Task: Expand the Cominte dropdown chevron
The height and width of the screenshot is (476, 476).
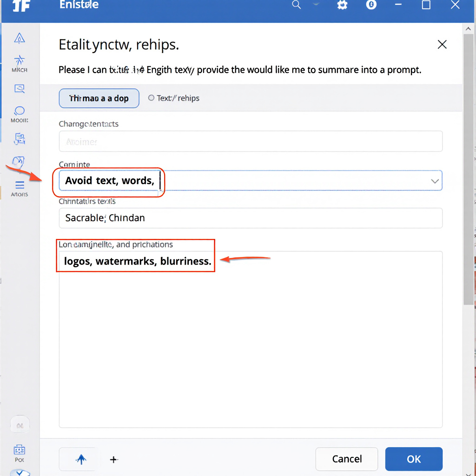Action: tap(435, 181)
